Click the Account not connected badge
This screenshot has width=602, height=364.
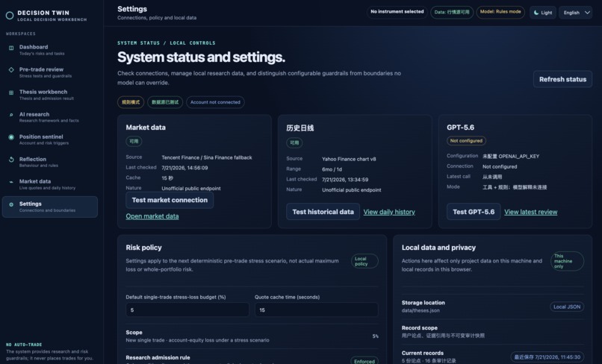click(x=215, y=102)
